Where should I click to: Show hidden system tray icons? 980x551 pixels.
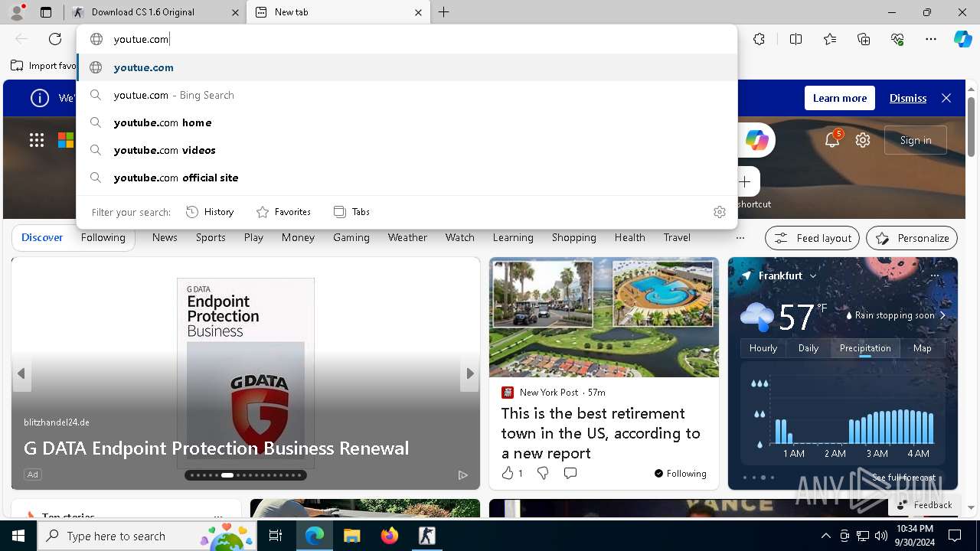pos(825,536)
